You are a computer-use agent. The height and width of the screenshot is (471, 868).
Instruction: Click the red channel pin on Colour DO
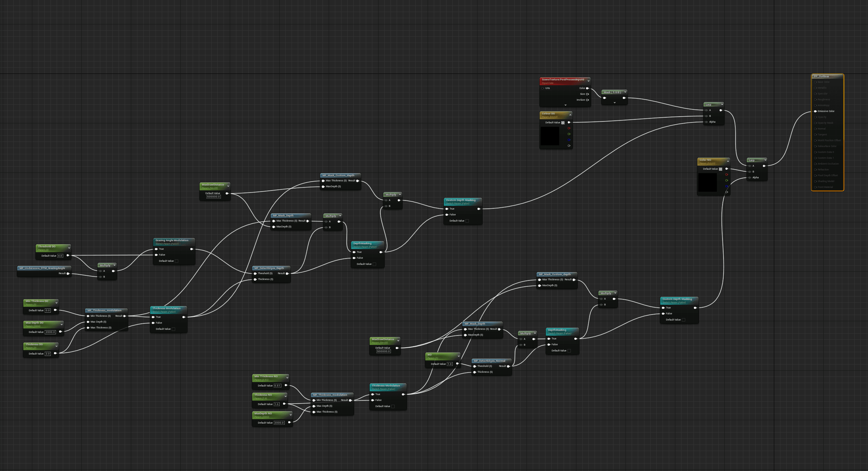569,128
